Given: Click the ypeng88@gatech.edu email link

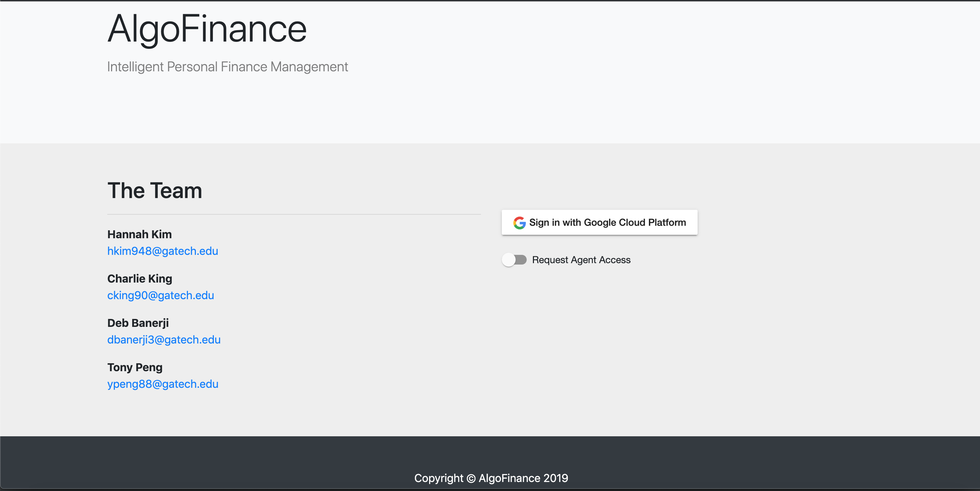Looking at the screenshot, I should (x=162, y=384).
